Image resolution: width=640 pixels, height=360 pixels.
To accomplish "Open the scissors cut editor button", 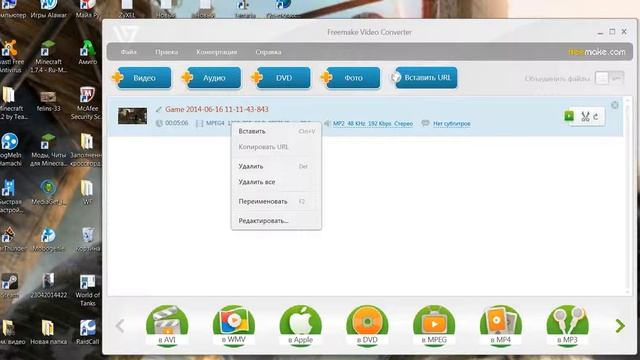I will tap(585, 117).
